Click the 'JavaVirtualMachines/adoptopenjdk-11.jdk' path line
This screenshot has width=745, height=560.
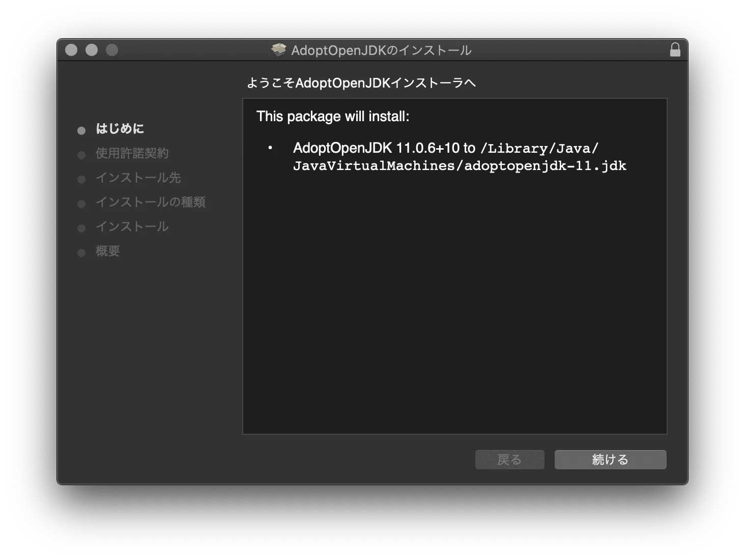(460, 166)
